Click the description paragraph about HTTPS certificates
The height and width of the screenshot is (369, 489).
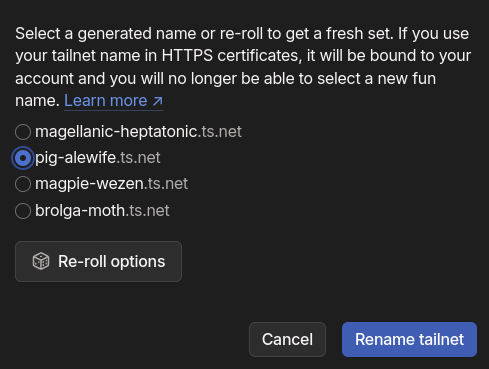point(243,67)
